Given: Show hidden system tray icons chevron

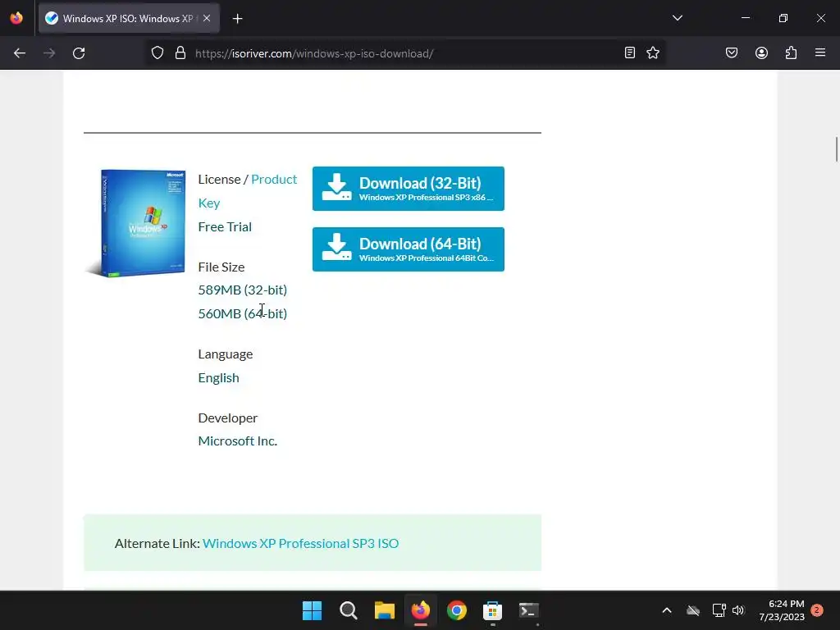Looking at the screenshot, I should [x=667, y=610].
